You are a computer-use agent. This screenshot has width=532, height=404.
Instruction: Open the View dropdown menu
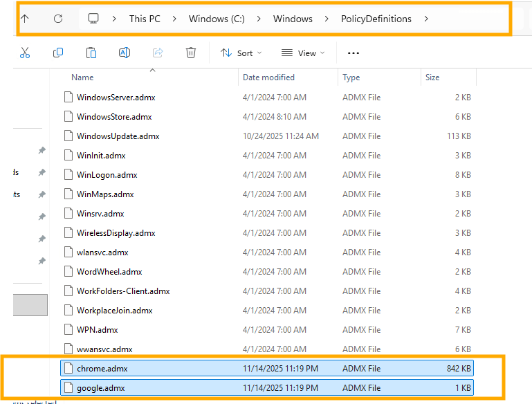click(x=303, y=53)
